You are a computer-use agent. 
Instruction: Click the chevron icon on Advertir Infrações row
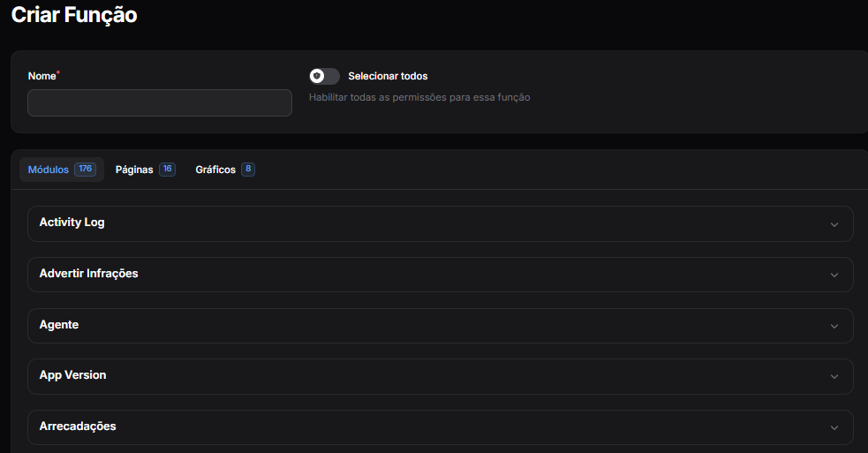(834, 276)
